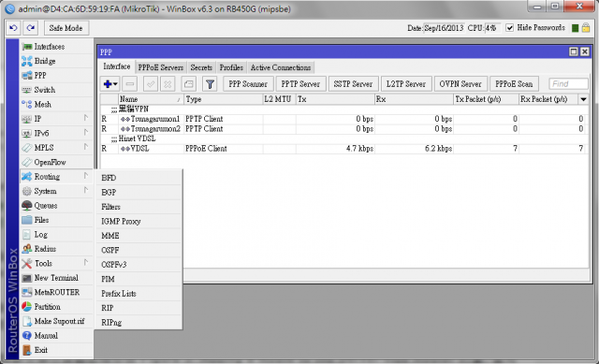Click Exit in sidebar
This screenshot has width=599, height=364.
click(x=56, y=350)
